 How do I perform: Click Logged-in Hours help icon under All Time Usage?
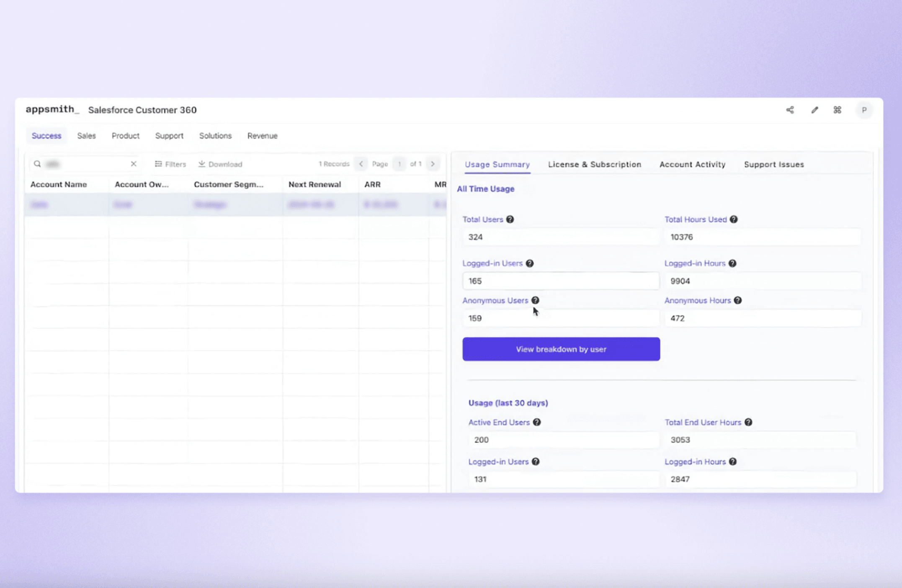[732, 263]
